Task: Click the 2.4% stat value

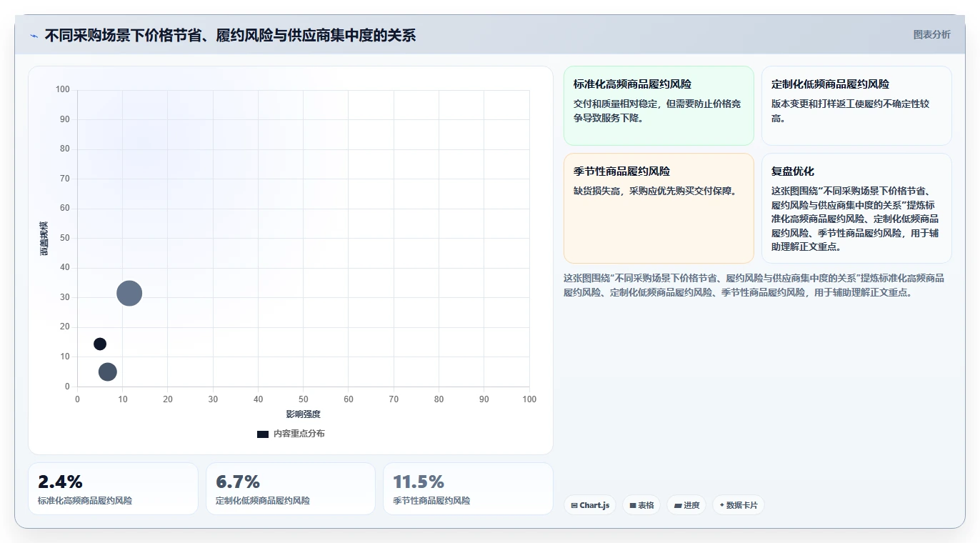Action: tap(60, 482)
